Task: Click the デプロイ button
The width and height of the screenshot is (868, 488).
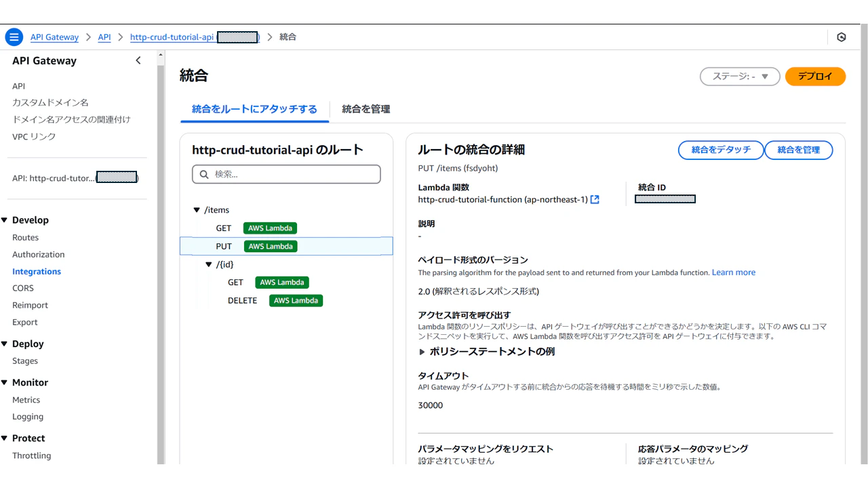Action: [x=815, y=77]
